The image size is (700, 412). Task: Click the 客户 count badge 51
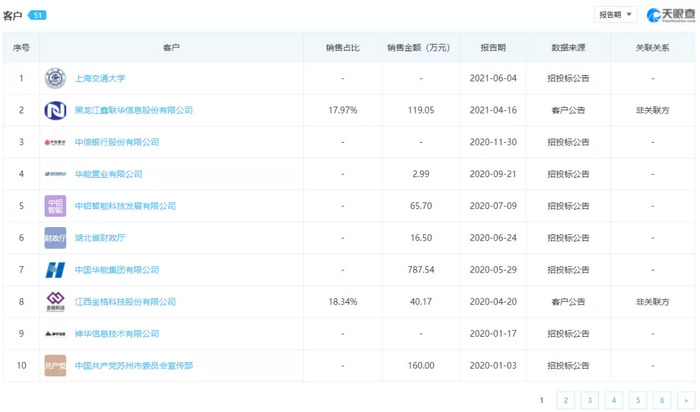coord(37,15)
